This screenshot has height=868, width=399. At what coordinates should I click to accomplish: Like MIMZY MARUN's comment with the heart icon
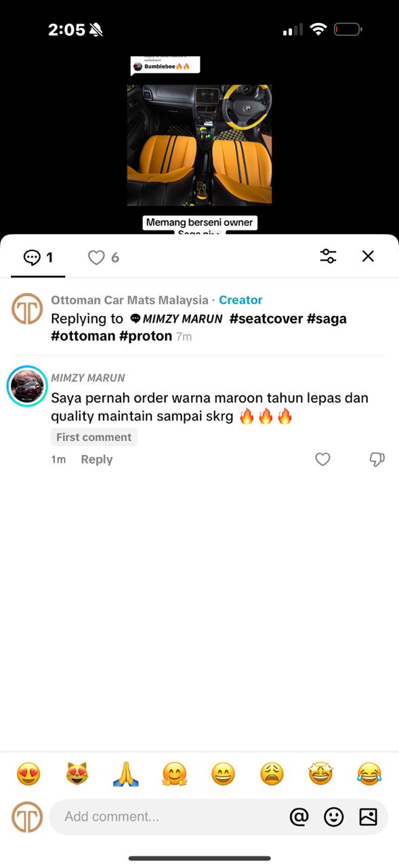[x=323, y=459]
